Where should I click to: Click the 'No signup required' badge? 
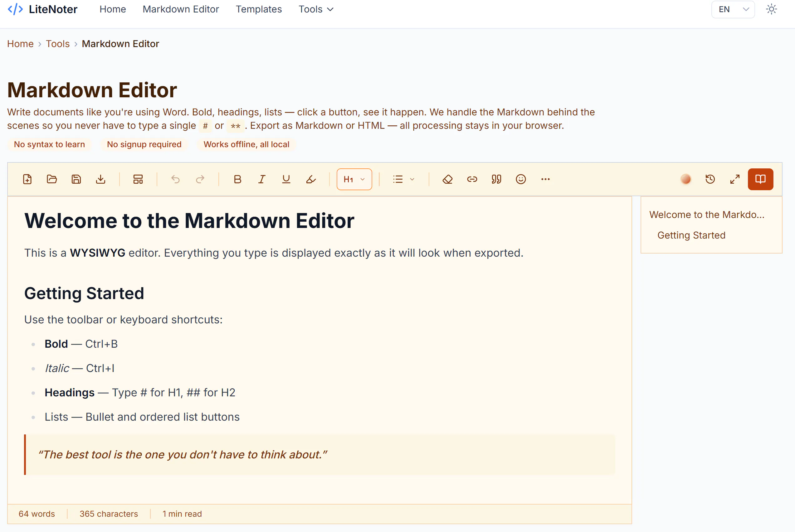click(144, 144)
